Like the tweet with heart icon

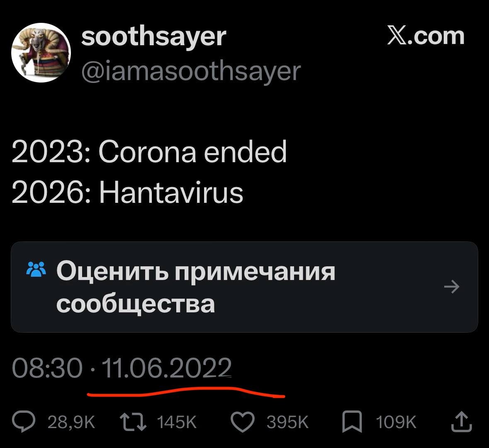coord(243,422)
